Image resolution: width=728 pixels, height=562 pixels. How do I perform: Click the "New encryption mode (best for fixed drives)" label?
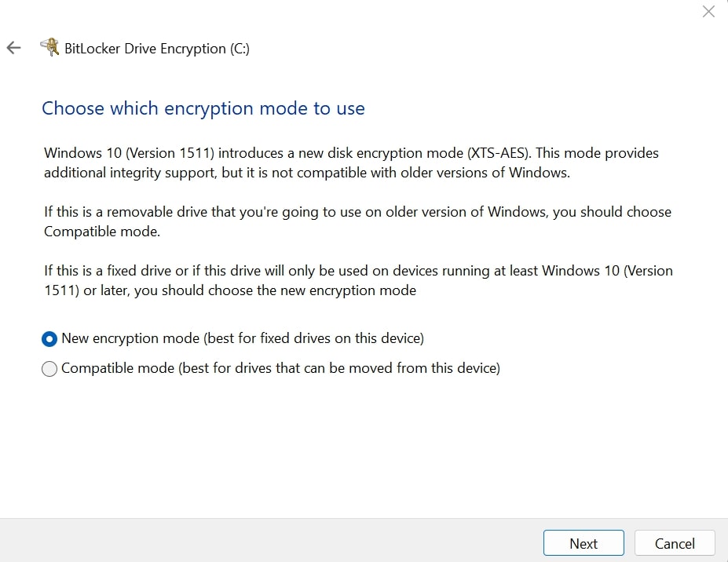pos(243,338)
